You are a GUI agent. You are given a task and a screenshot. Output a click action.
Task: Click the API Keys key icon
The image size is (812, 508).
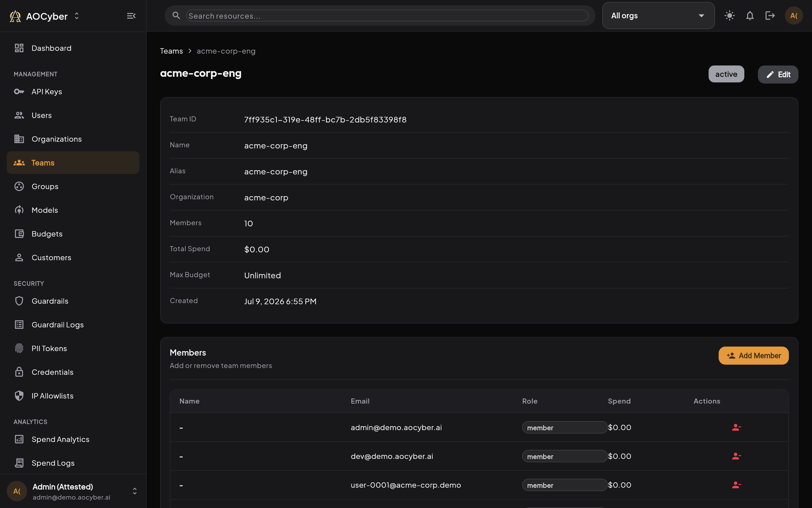(x=19, y=91)
